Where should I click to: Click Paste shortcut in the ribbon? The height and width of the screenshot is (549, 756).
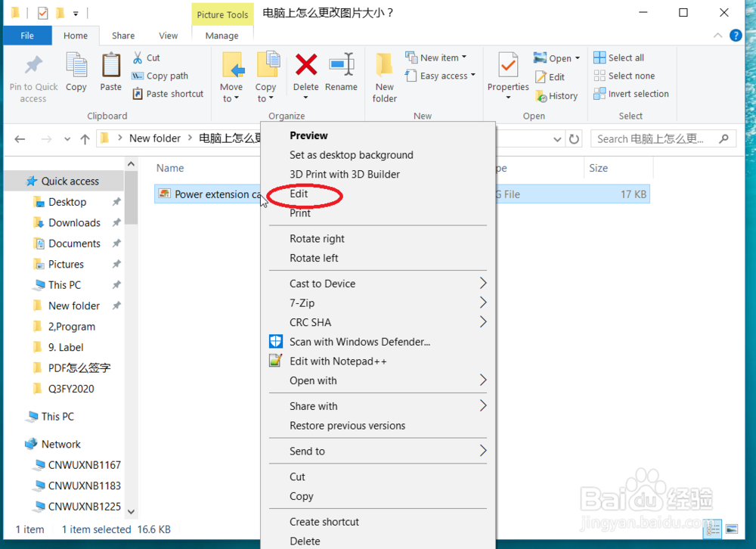pos(168,94)
